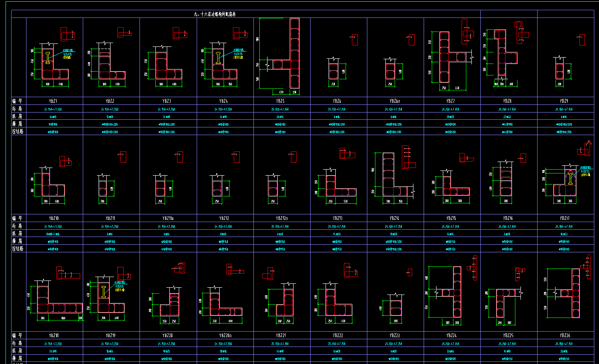Click the YBZ23 number cell
Viewport: 599px width, 364px height.
pyautogui.click(x=395, y=335)
